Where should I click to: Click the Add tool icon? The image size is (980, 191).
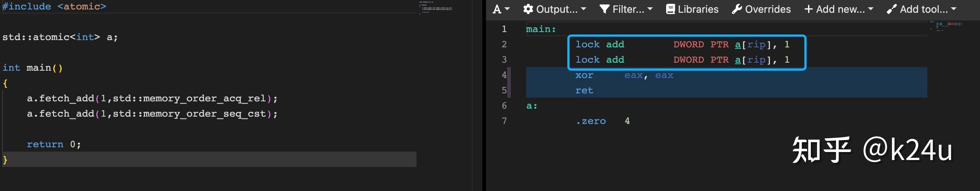[x=891, y=9]
